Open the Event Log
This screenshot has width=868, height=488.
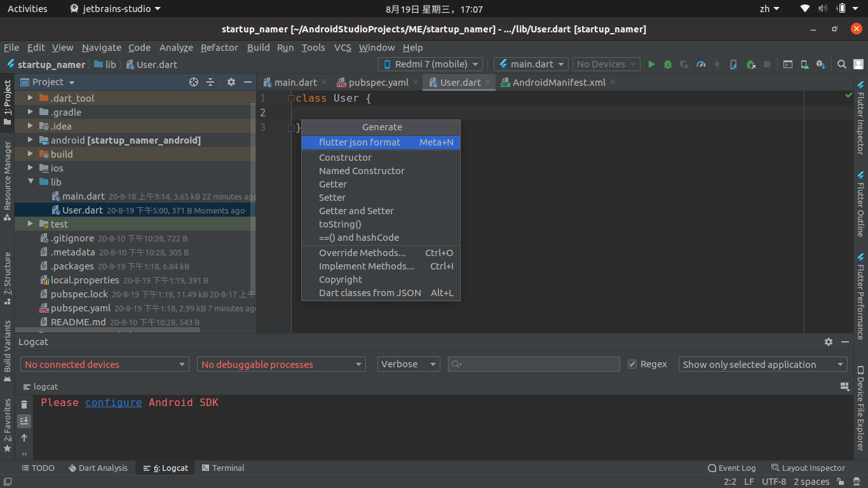[731, 468]
